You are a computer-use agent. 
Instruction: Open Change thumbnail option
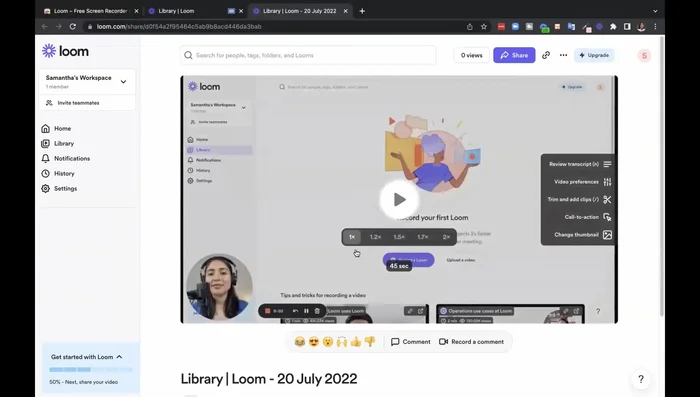pos(582,235)
